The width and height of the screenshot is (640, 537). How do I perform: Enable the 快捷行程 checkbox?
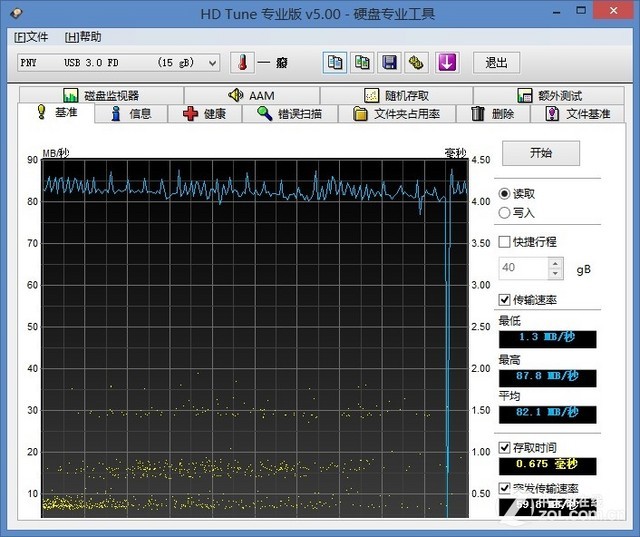505,242
